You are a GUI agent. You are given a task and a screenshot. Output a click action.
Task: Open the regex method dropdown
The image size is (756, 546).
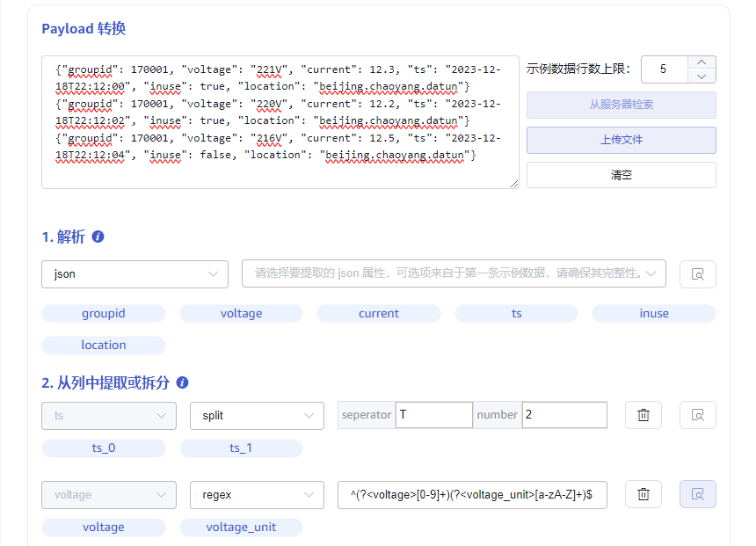[x=257, y=494]
